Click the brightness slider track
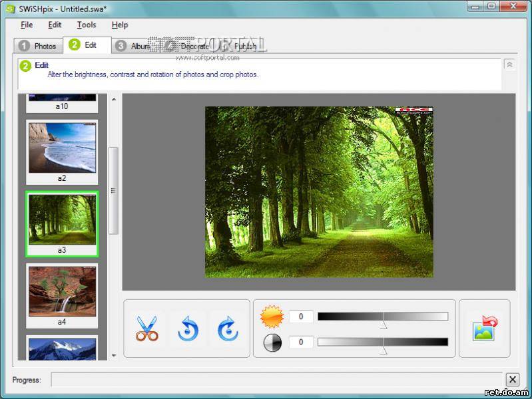 tap(383, 317)
